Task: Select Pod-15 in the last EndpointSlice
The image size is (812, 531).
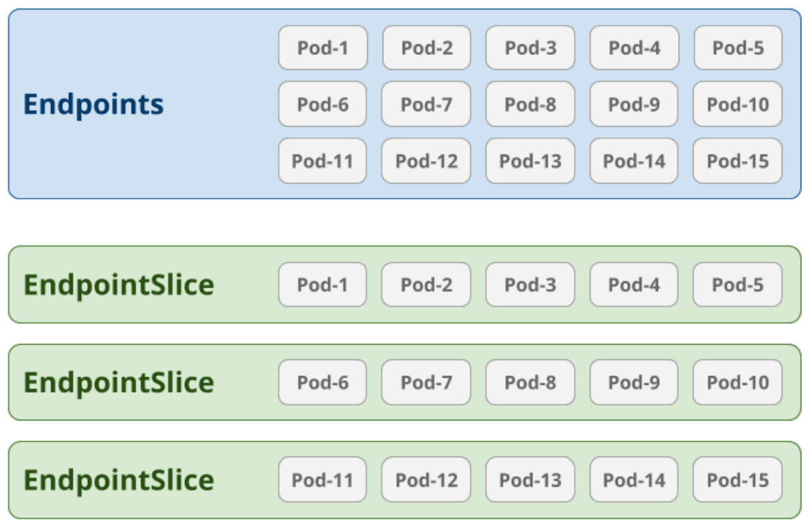Action: pos(738,480)
